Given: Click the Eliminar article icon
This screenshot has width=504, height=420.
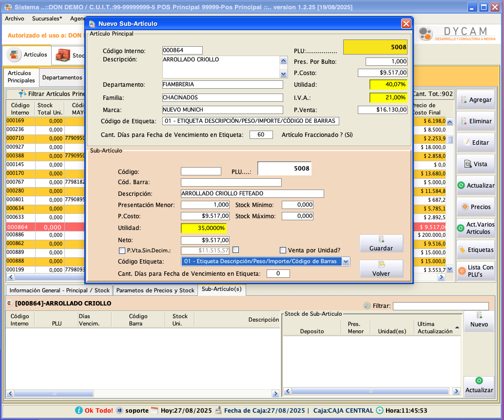Looking at the screenshot, I should pyautogui.click(x=475, y=121).
